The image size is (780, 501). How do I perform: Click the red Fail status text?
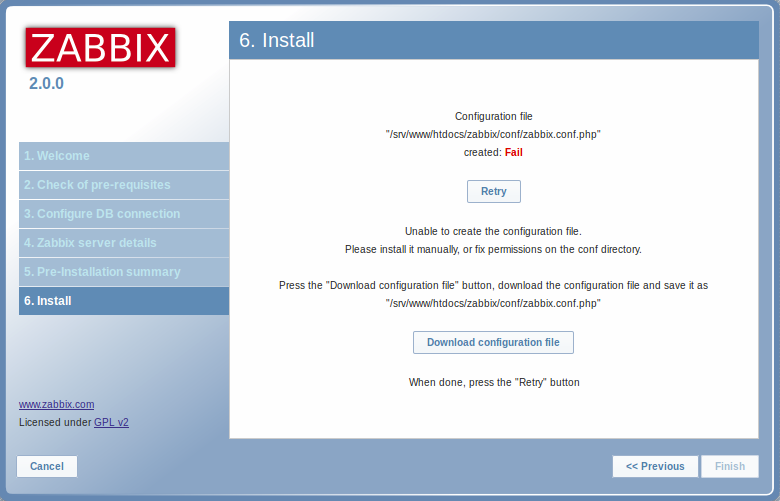tap(513, 152)
